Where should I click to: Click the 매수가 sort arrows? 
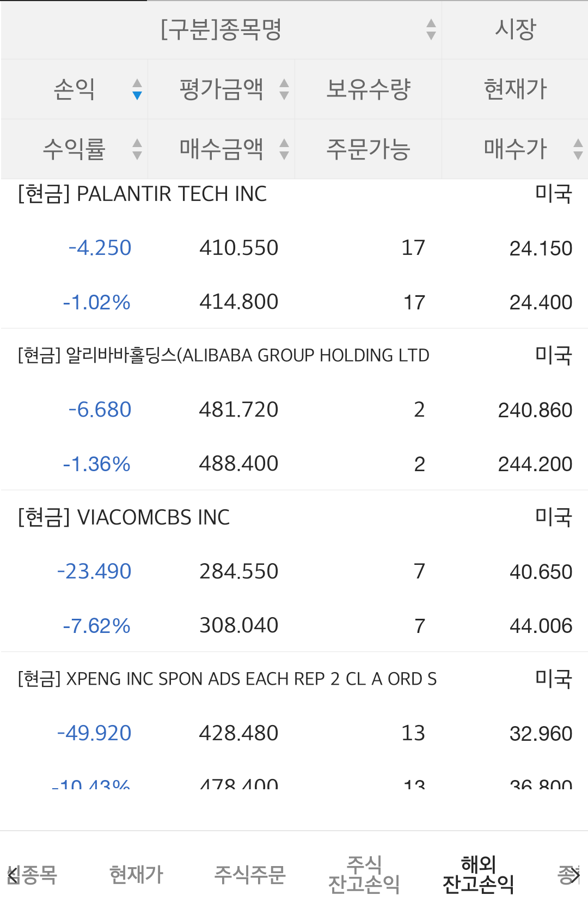pos(578,149)
